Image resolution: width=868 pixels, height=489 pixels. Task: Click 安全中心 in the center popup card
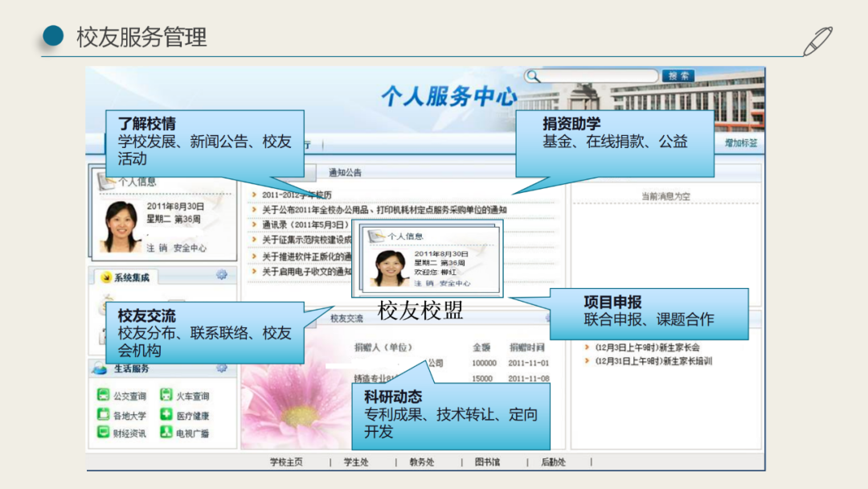pyautogui.click(x=455, y=284)
